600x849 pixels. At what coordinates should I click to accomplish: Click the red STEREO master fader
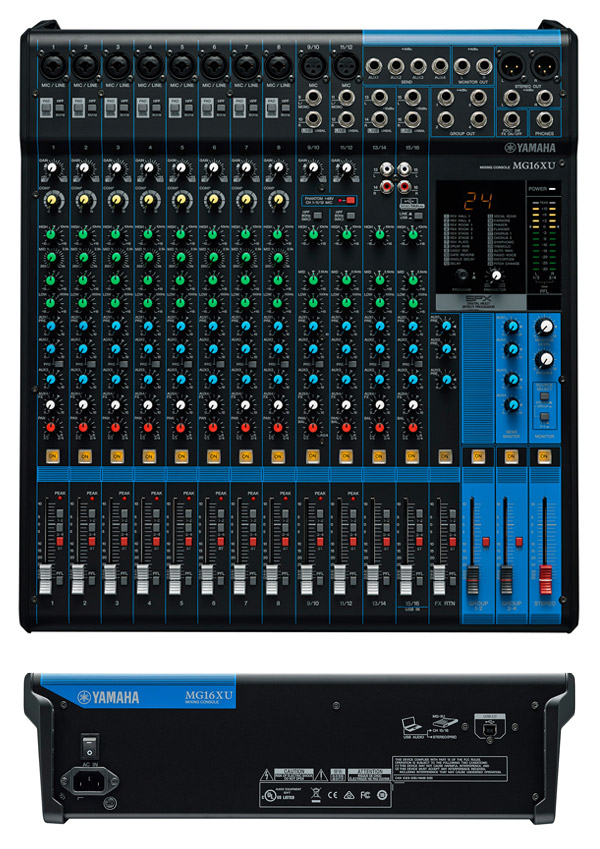point(544,578)
